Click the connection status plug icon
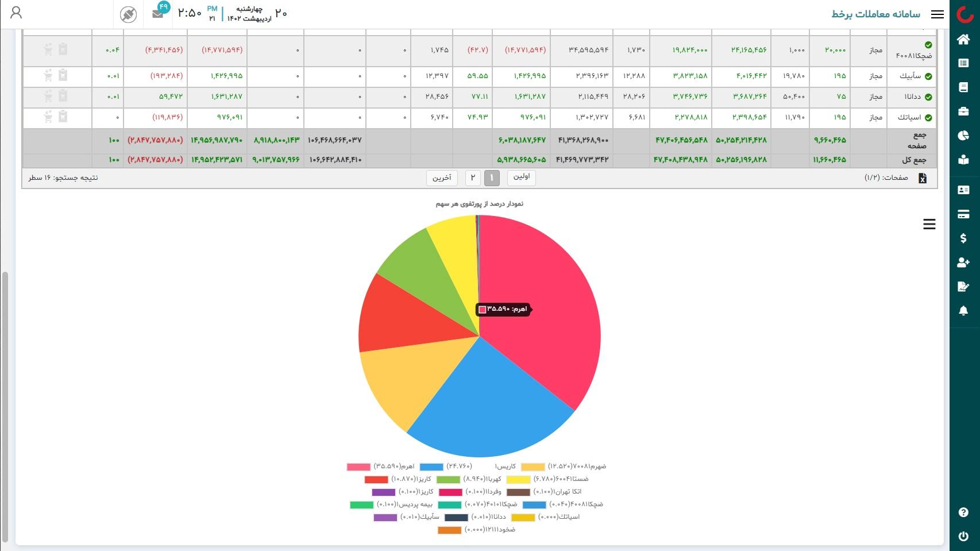Viewport: 980px width, 551px height. click(x=129, y=14)
